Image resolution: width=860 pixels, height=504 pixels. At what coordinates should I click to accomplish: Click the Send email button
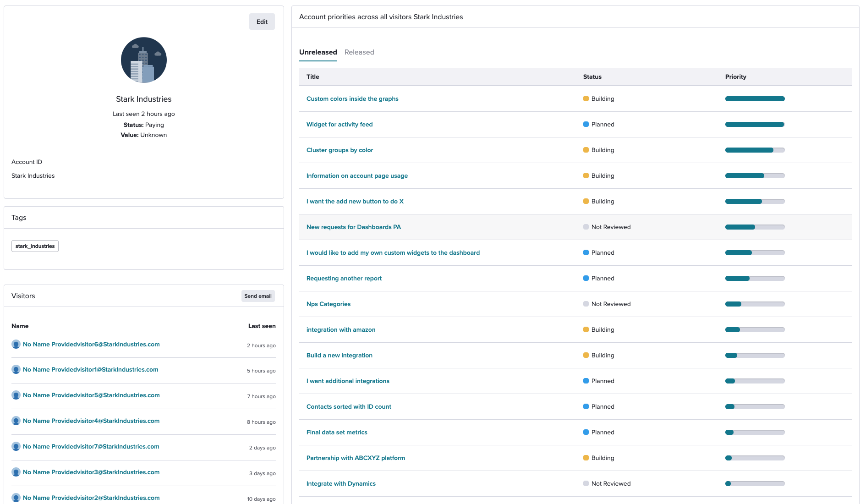(258, 296)
